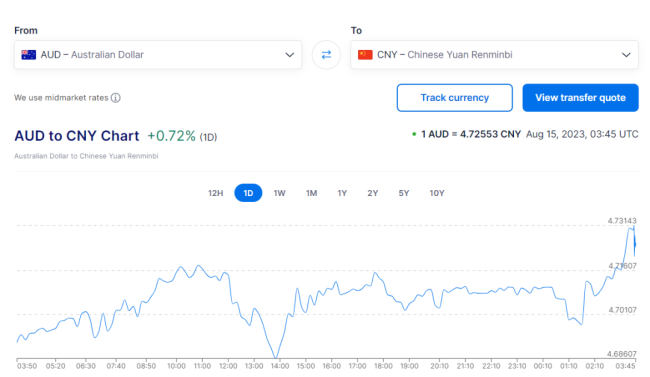The width and height of the screenshot is (650, 377).
Task: Click the View transfer quote button
Action: click(x=580, y=98)
